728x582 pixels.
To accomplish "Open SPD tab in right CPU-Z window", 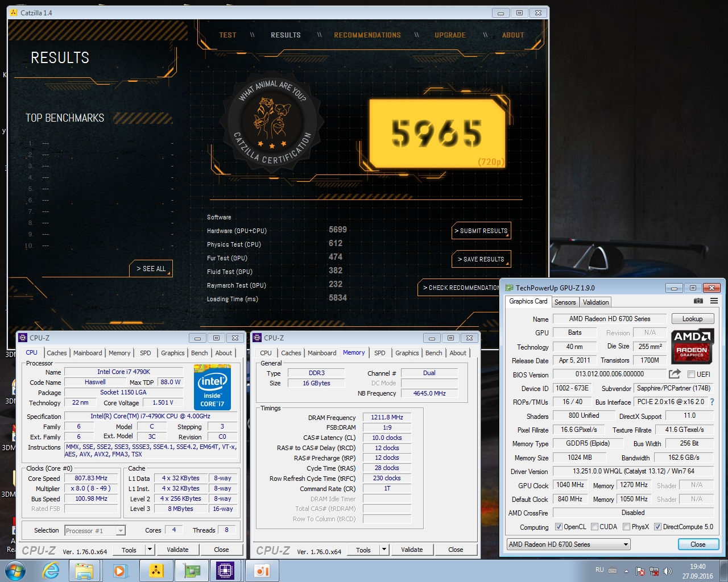I will click(x=380, y=353).
